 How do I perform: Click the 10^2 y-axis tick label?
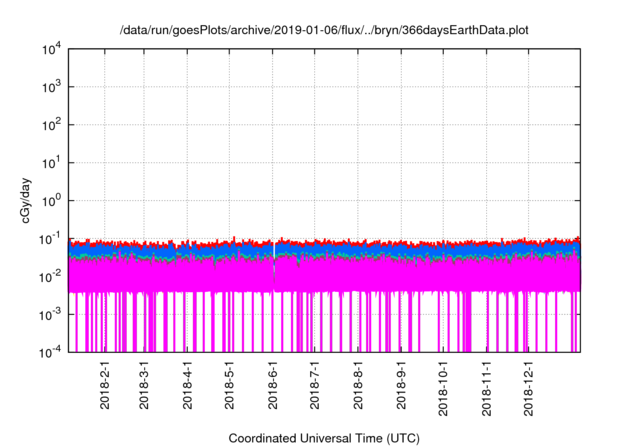[51, 125]
